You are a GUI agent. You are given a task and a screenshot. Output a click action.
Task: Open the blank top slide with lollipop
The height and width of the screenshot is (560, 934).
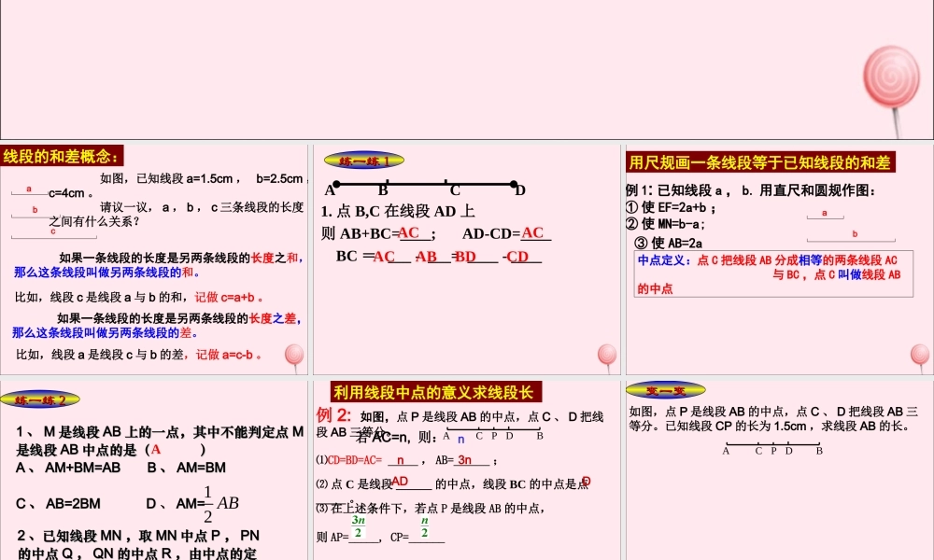click(467, 70)
